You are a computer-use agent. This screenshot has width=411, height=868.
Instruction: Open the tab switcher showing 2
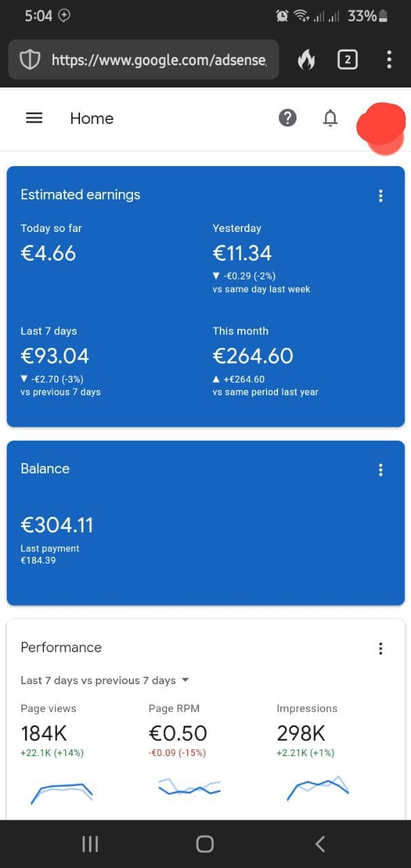click(347, 60)
